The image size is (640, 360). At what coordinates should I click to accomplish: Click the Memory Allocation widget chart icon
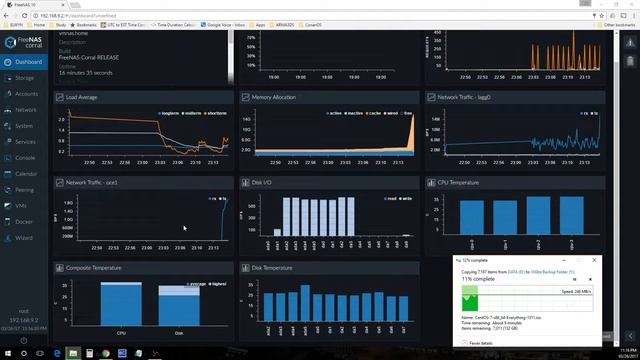(245, 97)
